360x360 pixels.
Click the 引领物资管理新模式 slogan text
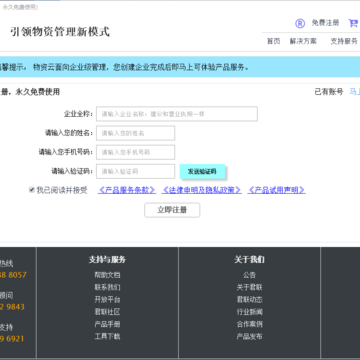[x=60, y=32]
